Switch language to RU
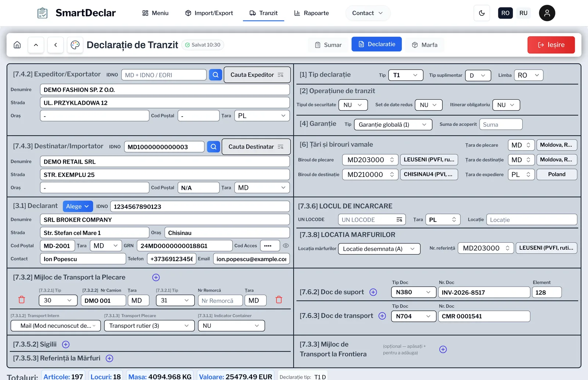 pyautogui.click(x=523, y=13)
